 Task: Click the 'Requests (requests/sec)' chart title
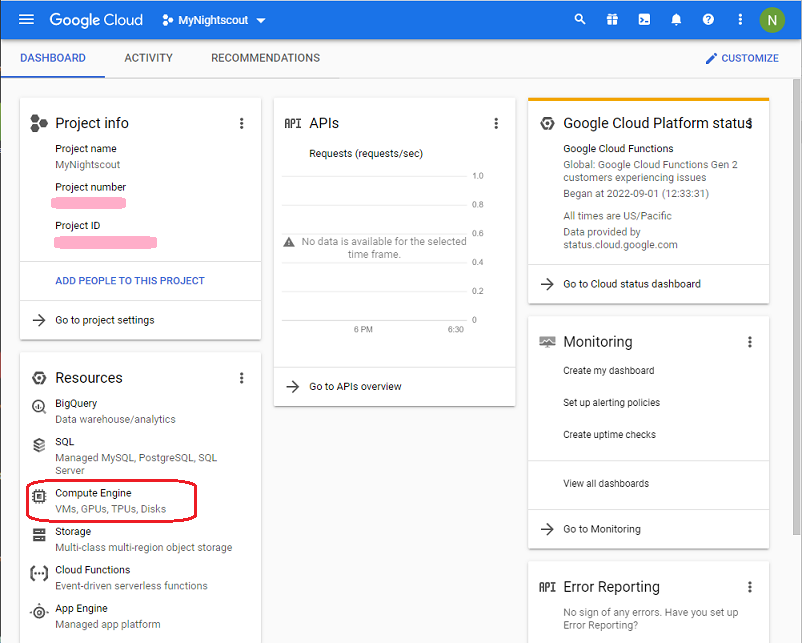click(366, 153)
